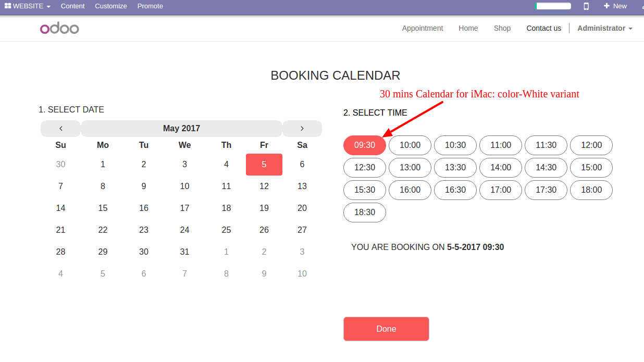Choose the 10:30 time slot
The image size is (644, 362).
[x=455, y=145]
